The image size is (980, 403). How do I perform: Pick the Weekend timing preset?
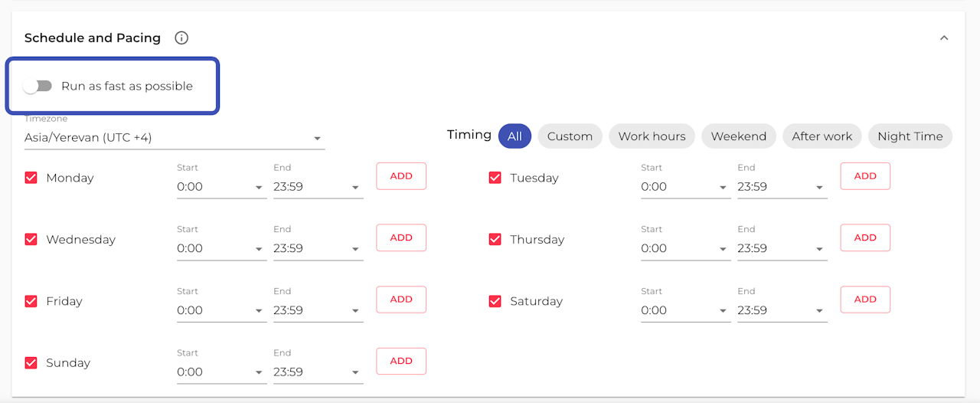pyautogui.click(x=738, y=136)
